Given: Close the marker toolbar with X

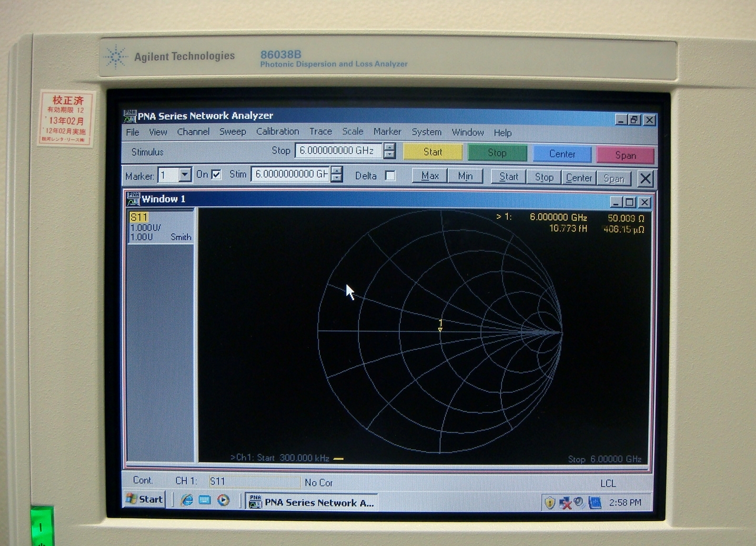Looking at the screenshot, I should (x=646, y=179).
